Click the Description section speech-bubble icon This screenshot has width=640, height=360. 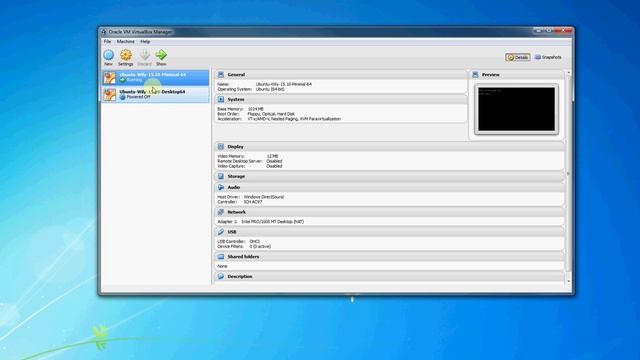pyautogui.click(x=221, y=276)
